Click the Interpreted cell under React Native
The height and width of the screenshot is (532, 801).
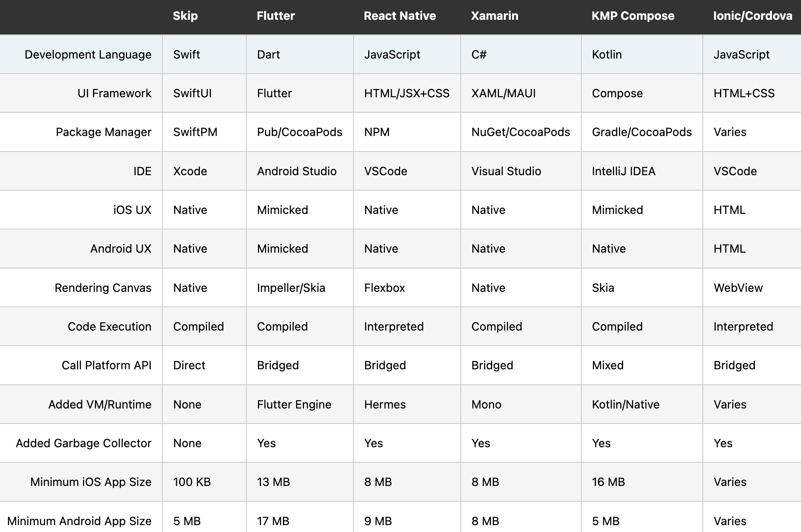[394, 327]
